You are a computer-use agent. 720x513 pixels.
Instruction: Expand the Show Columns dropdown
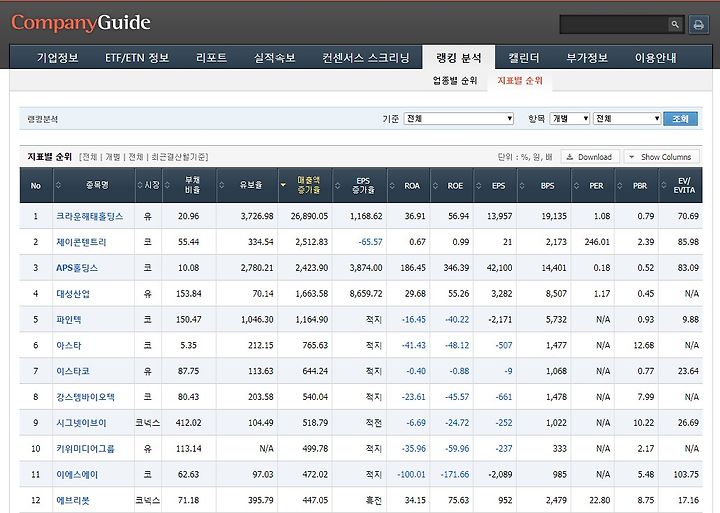pos(661,157)
